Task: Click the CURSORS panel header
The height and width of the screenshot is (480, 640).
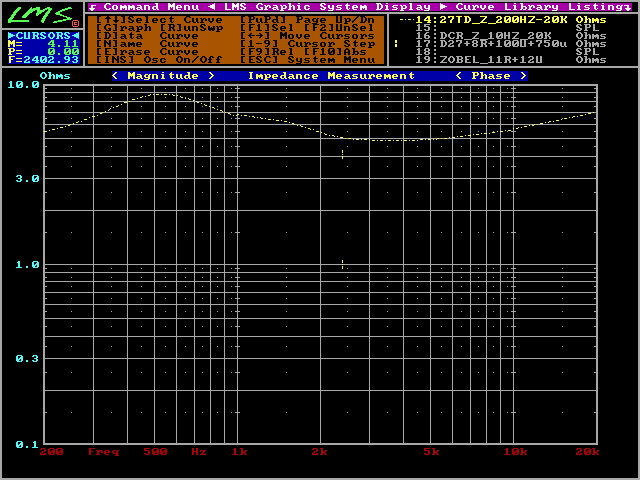Action: pyautogui.click(x=43, y=36)
